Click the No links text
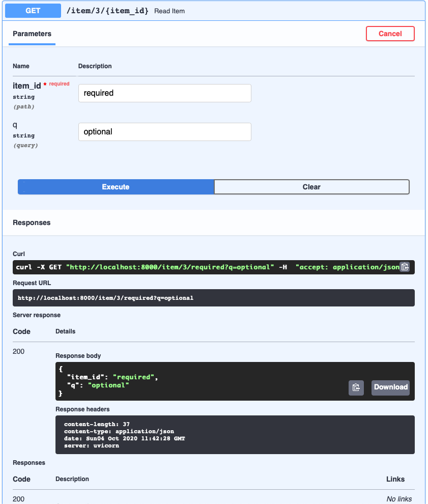 click(399, 499)
